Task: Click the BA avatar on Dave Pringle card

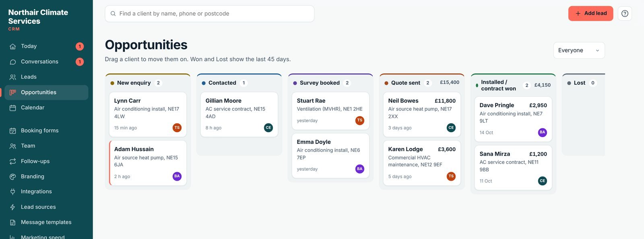Action: tap(543, 132)
